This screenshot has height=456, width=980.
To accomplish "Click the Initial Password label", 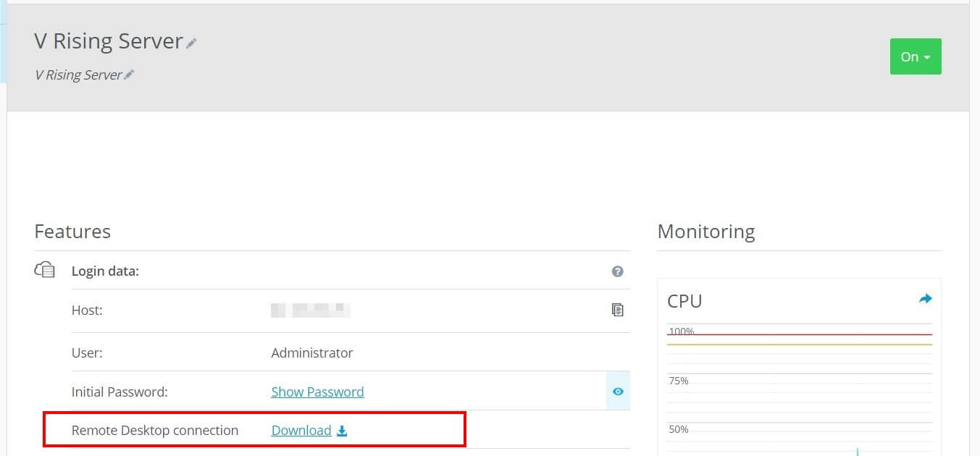I will (120, 392).
